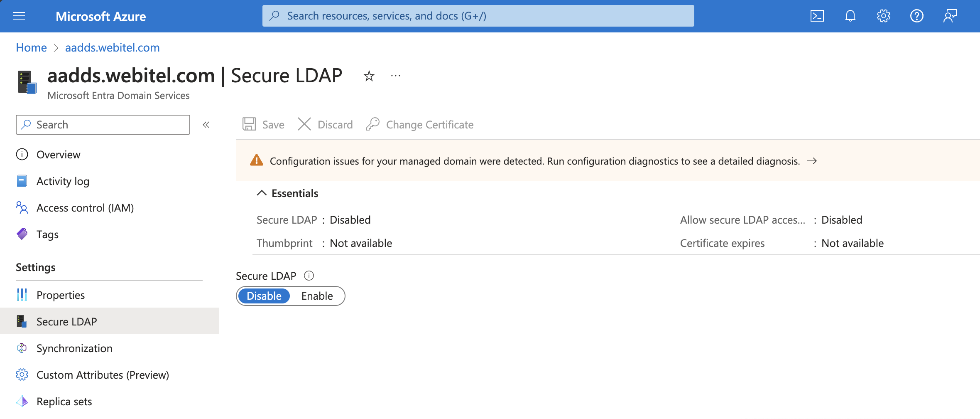Select the Secure LDAP 'Disabled' value
The width and height of the screenshot is (980, 419).
(x=350, y=220)
